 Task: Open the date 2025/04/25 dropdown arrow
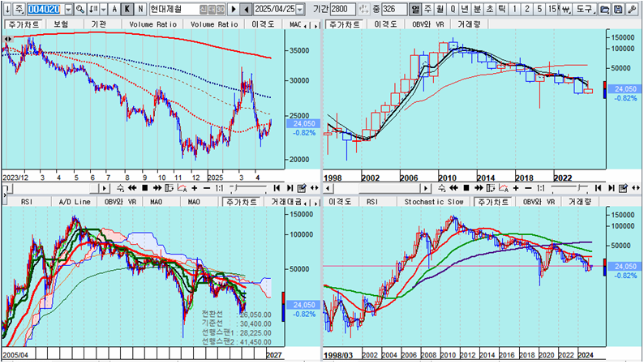pos(300,9)
